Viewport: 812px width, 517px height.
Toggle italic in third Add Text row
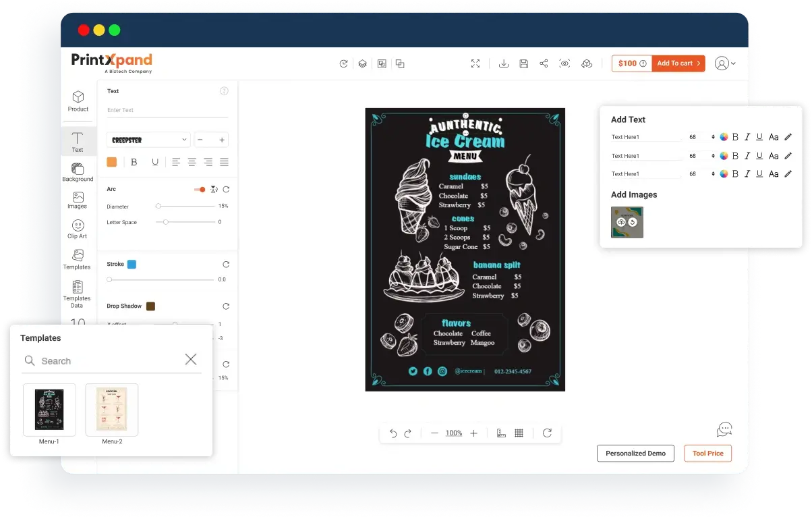pyautogui.click(x=747, y=174)
